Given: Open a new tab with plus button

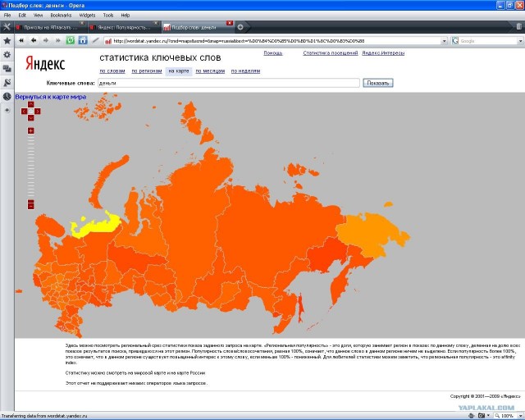Looking at the screenshot, I should (x=240, y=27).
